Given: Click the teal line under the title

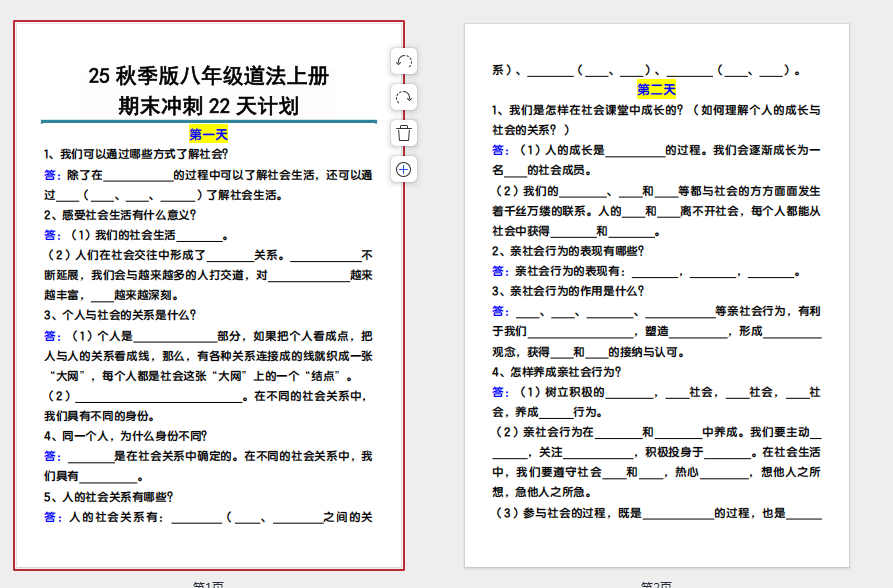Looking at the screenshot, I should pyautogui.click(x=209, y=121).
